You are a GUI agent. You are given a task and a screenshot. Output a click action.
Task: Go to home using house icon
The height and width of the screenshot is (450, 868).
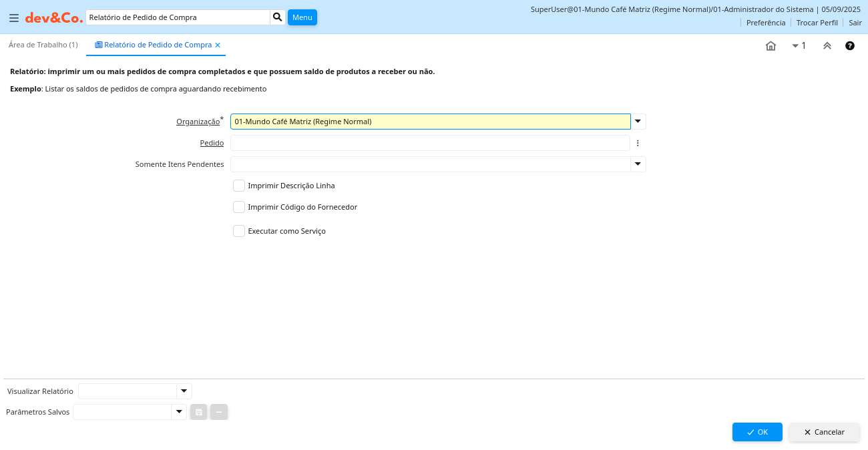(x=771, y=46)
